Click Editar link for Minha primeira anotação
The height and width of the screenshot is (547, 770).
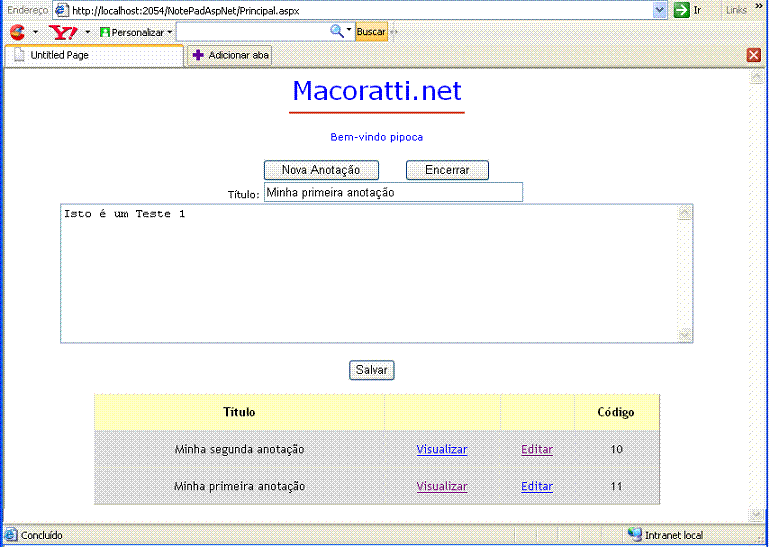(x=537, y=486)
